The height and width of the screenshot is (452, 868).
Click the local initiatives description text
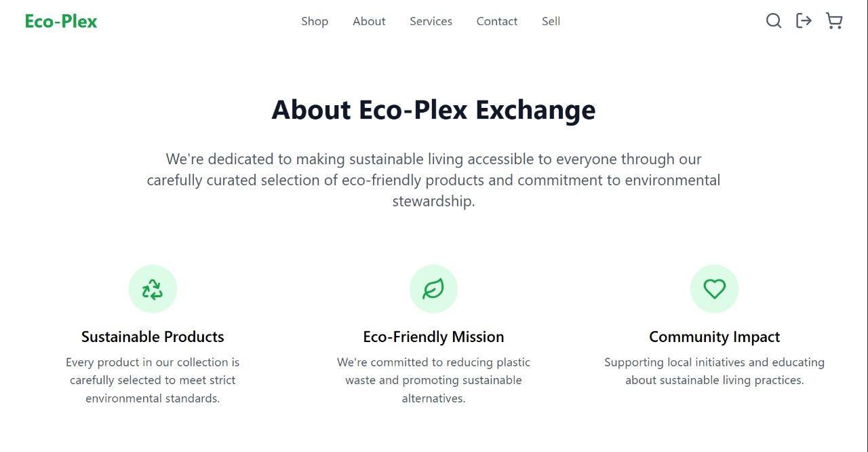[714, 371]
